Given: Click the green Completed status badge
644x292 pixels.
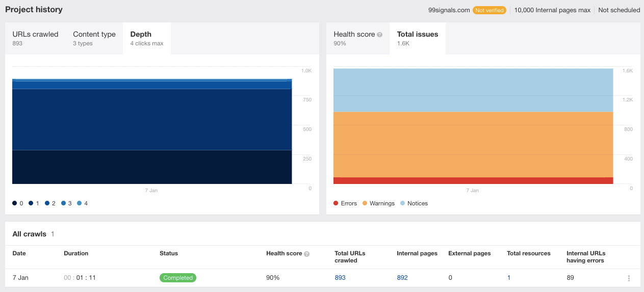Looking at the screenshot, I should coord(178,278).
